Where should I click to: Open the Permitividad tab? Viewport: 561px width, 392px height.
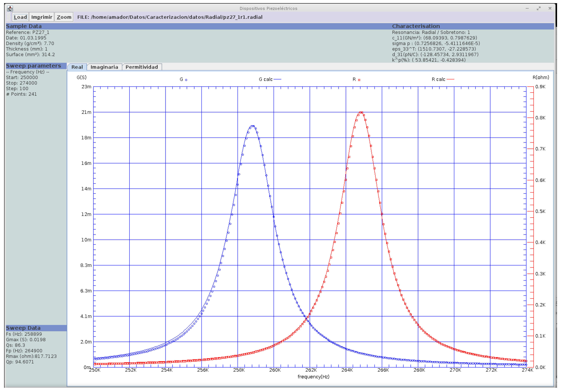coord(142,67)
